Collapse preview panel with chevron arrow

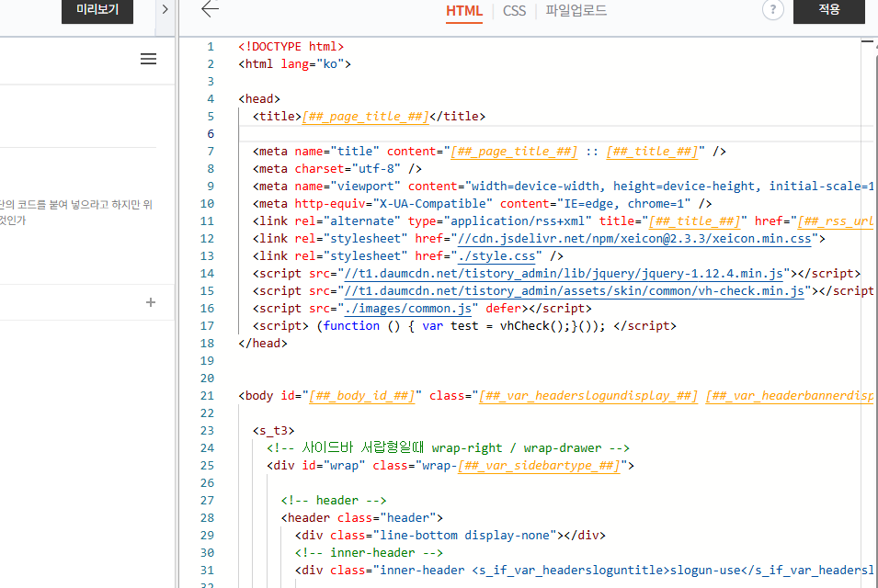point(165,9)
